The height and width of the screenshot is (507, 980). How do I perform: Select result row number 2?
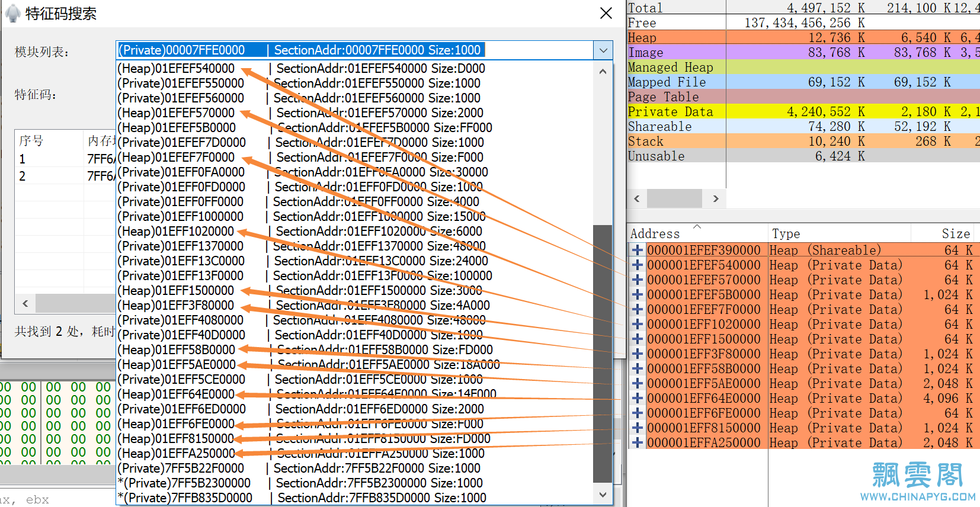pos(65,176)
